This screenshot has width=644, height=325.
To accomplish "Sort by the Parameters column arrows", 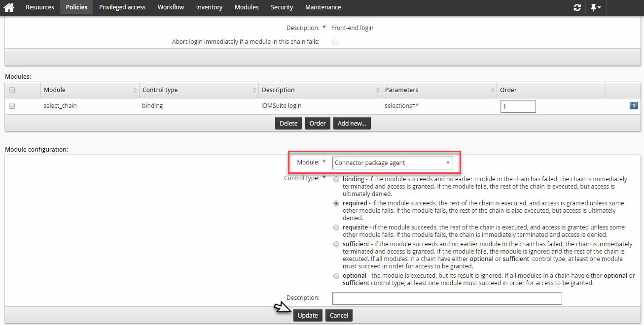I will click(493, 90).
